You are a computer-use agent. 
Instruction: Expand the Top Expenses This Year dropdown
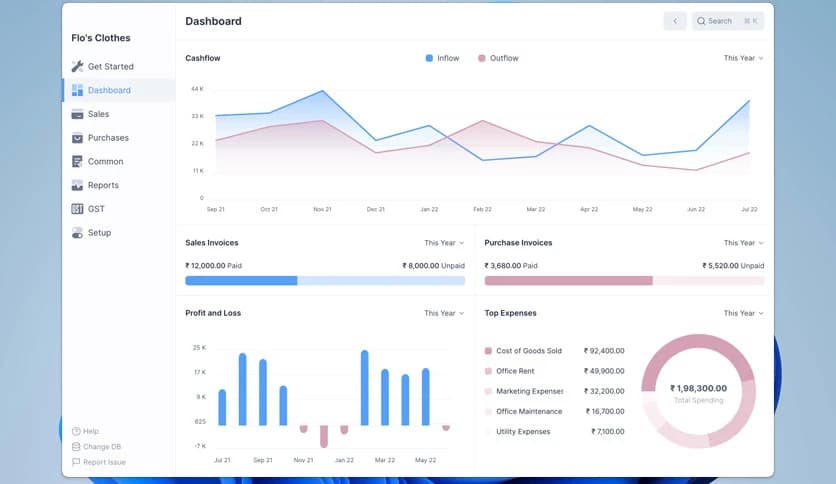[743, 313]
